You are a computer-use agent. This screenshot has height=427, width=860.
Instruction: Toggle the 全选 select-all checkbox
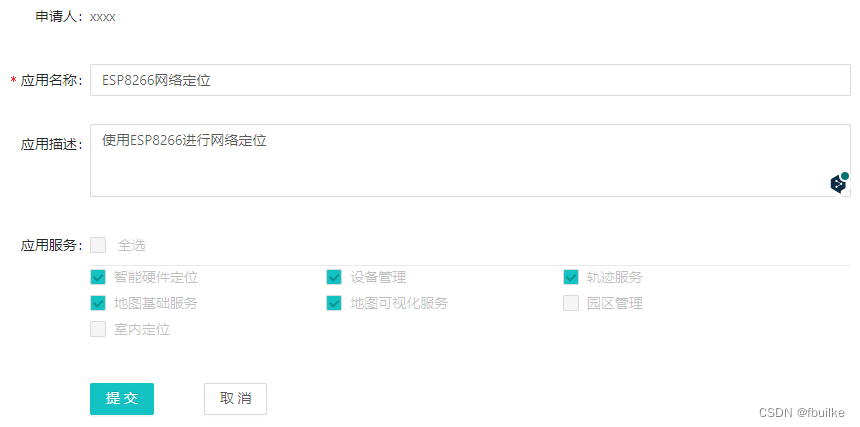(98, 245)
